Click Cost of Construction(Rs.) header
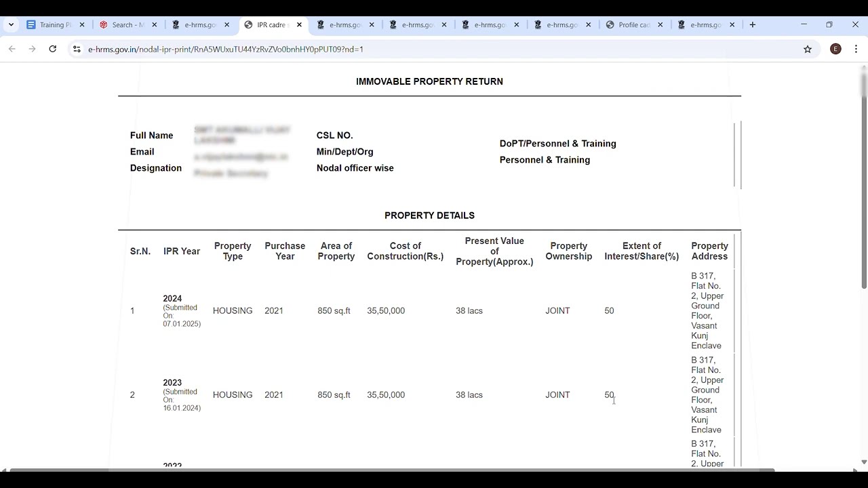 tap(406, 251)
